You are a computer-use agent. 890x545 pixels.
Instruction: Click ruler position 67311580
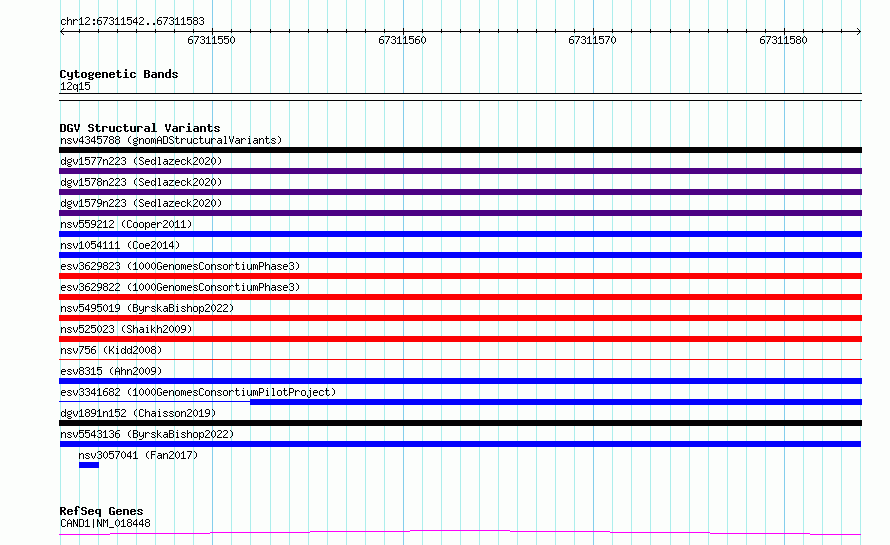(783, 40)
